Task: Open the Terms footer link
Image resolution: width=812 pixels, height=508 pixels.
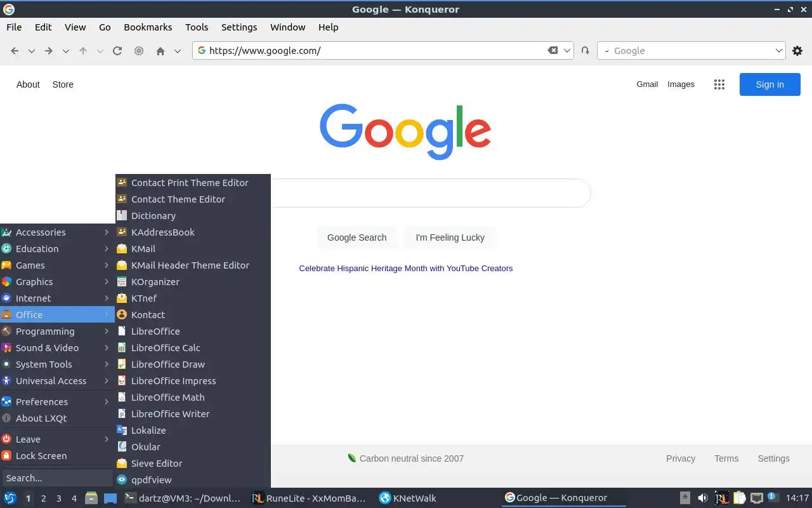Action: (726, 458)
